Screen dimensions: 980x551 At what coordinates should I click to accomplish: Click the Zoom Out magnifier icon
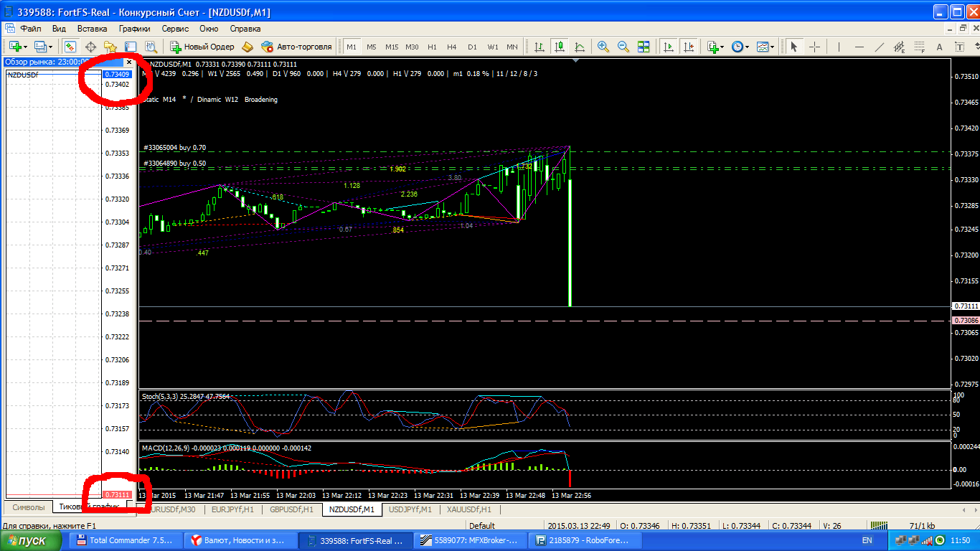click(623, 47)
